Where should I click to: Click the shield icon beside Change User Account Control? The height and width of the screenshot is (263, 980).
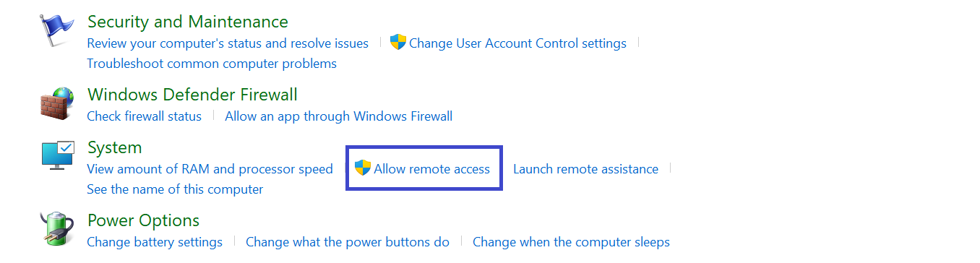[x=398, y=43]
